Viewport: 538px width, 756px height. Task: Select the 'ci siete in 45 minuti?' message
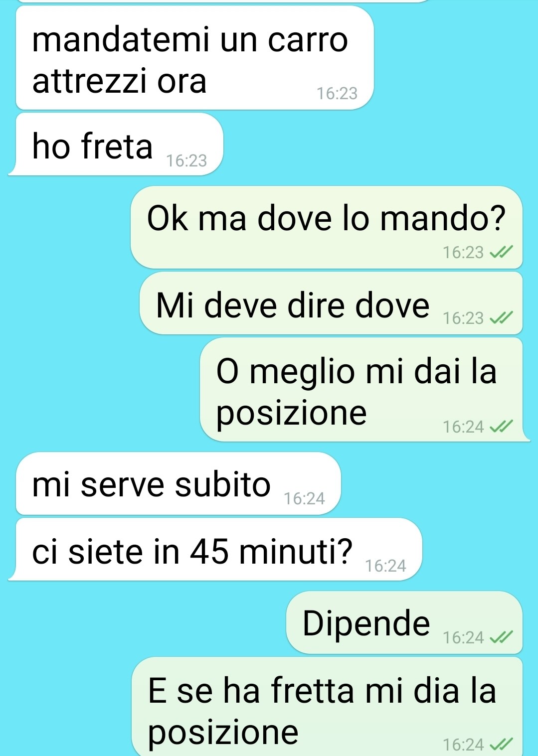[x=215, y=549]
